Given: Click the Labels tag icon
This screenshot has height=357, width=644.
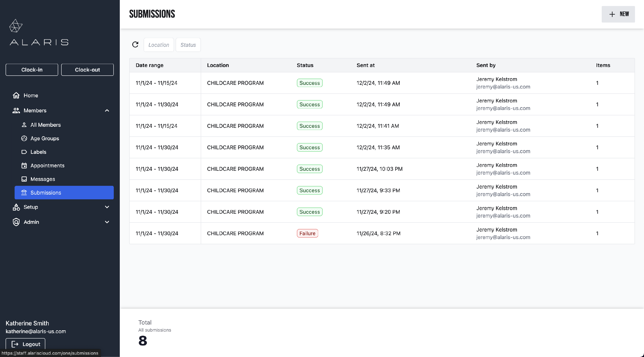Looking at the screenshot, I should point(24,152).
